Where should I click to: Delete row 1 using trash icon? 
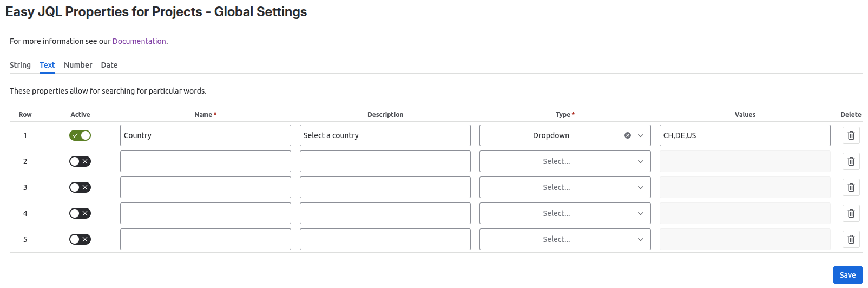[851, 135]
